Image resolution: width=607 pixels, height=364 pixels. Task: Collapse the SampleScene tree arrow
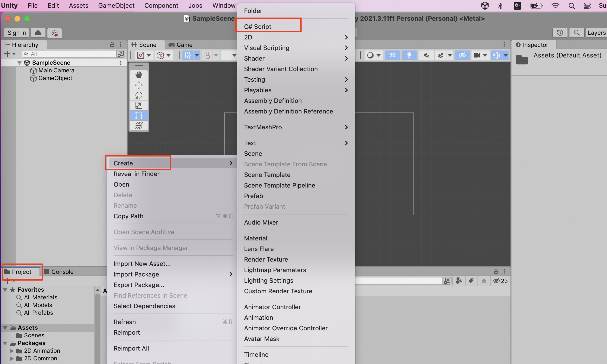click(x=19, y=63)
